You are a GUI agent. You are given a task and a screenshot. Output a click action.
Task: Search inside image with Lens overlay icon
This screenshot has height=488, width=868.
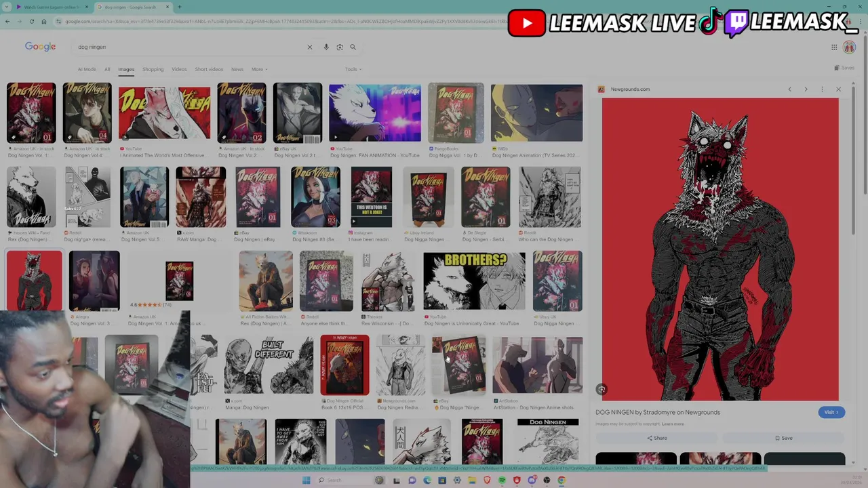tap(601, 390)
